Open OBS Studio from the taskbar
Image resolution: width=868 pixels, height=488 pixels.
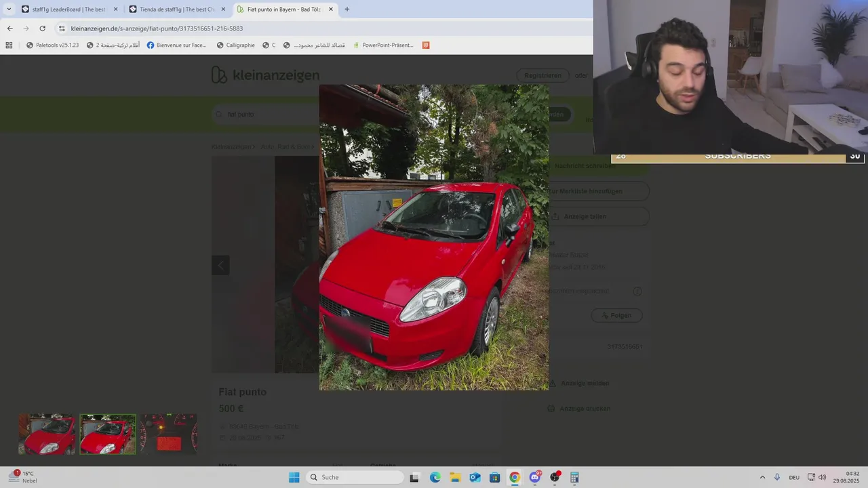(555, 477)
